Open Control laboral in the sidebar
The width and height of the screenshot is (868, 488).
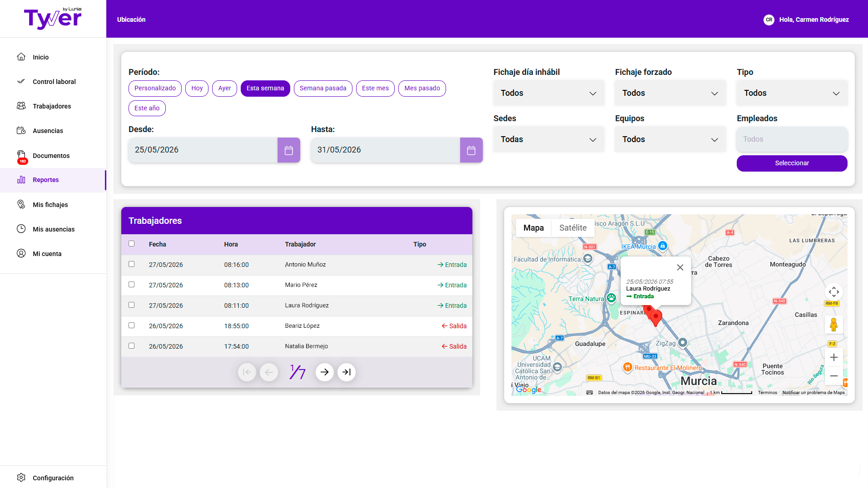click(53, 82)
